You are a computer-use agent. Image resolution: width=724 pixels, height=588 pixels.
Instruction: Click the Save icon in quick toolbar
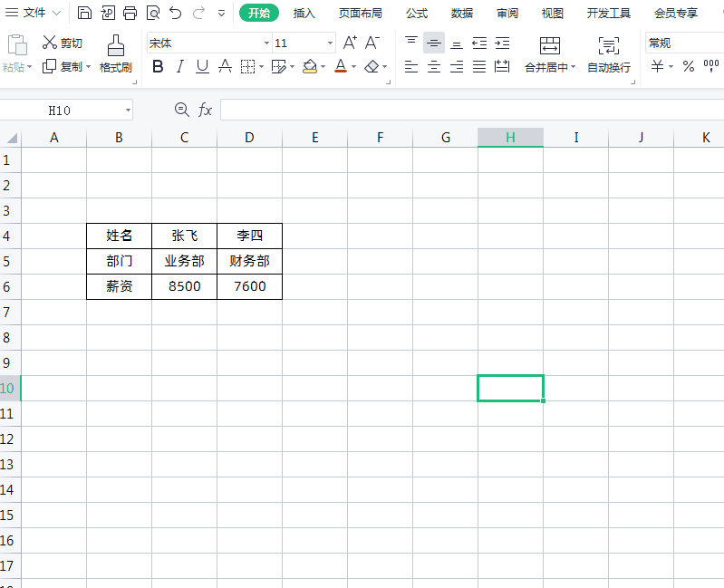point(84,13)
